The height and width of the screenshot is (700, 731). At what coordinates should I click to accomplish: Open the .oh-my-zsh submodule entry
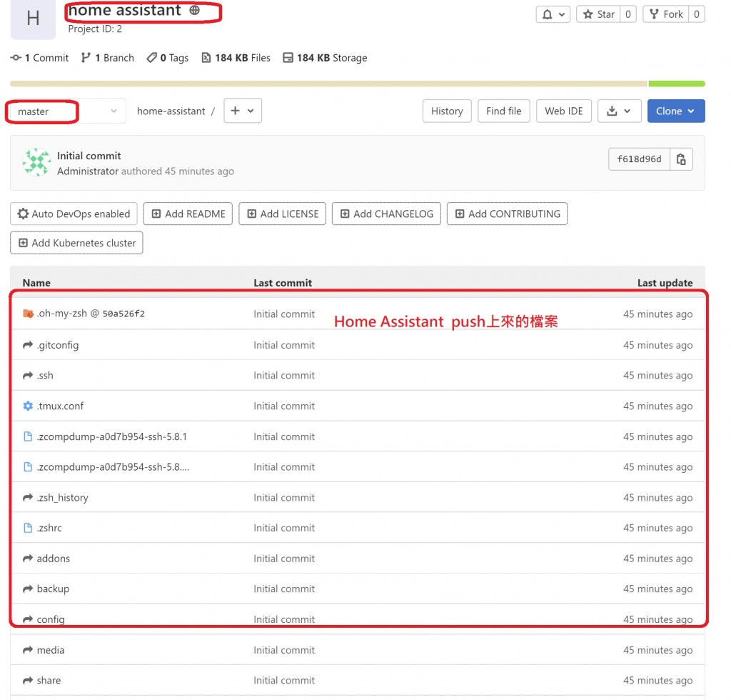61,314
